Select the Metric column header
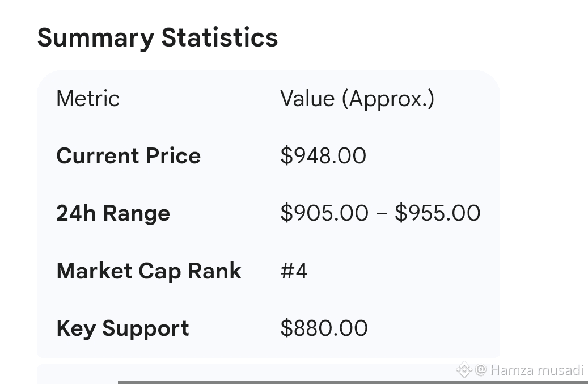This screenshot has height=384, width=588. (88, 99)
